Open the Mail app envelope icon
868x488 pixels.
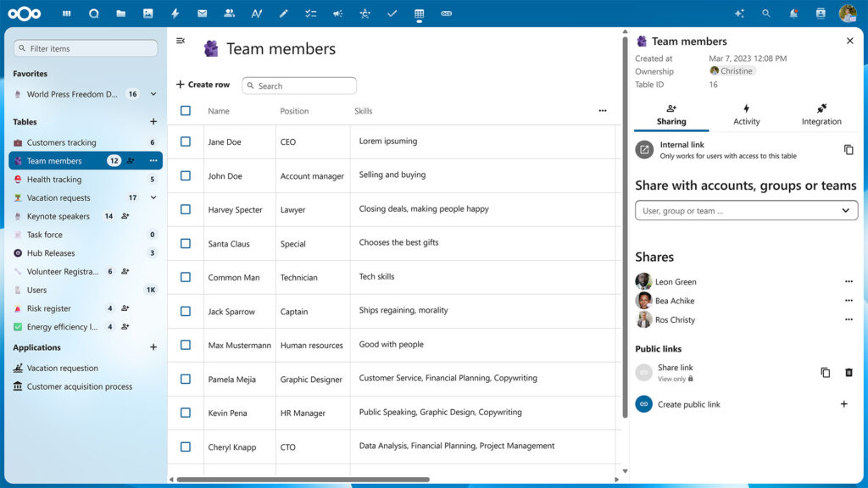coord(202,14)
